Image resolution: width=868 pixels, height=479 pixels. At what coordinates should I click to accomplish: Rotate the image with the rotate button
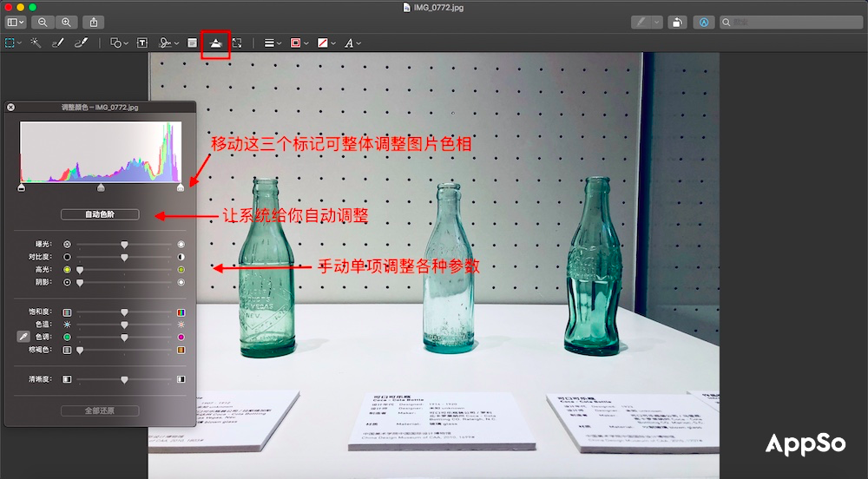(677, 22)
